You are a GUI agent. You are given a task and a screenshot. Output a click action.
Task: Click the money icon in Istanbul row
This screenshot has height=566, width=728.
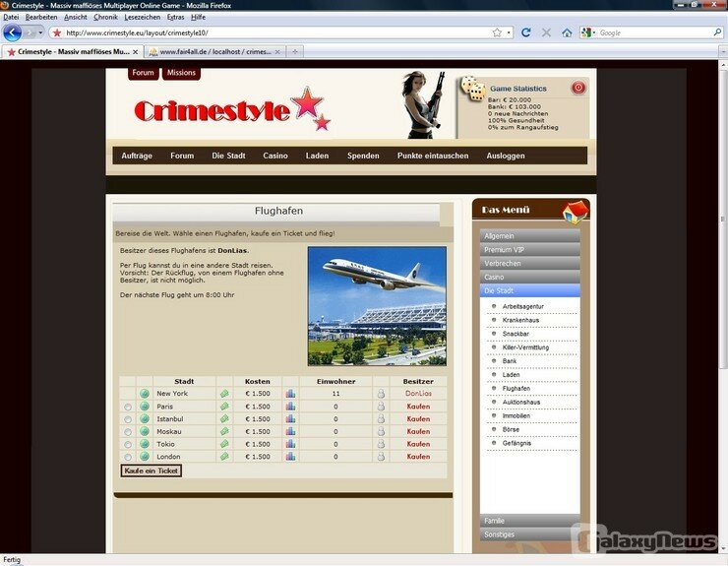[x=224, y=418]
